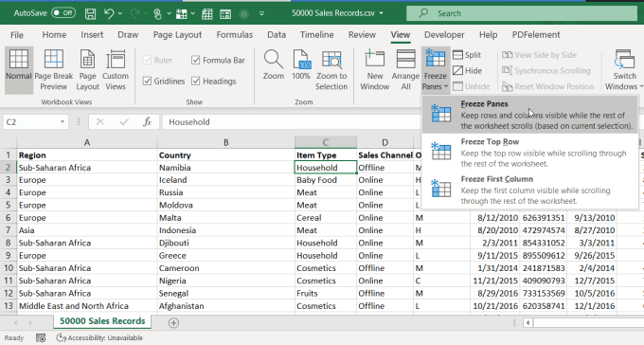Disable the Headings checkbox

point(195,81)
